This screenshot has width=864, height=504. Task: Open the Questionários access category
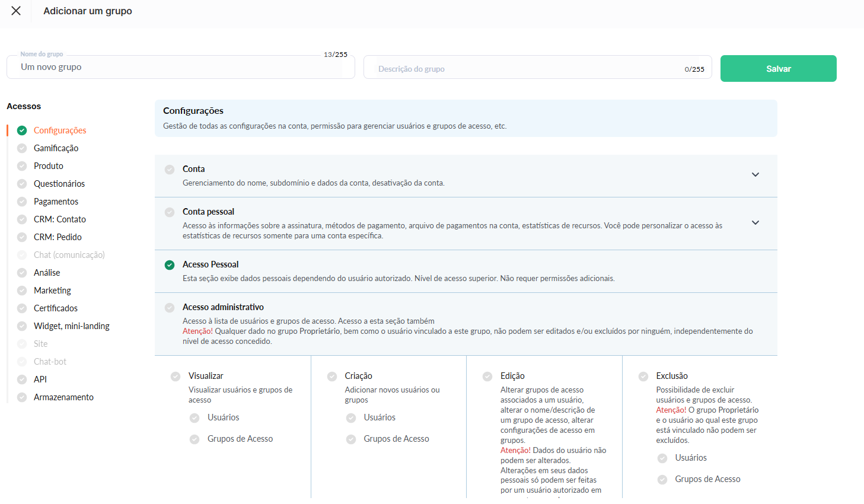click(x=59, y=184)
